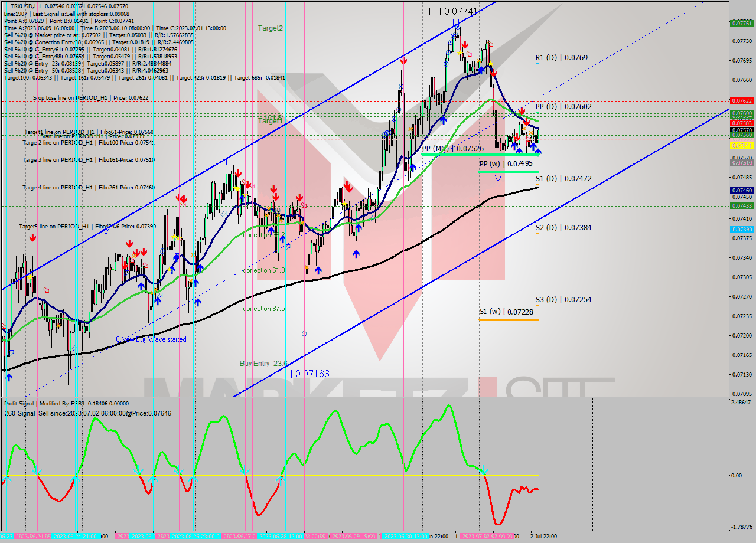Click the 'Target4 line on PERIOD_H1' Fibo261 label
This screenshot has height=543, width=756.
[89, 188]
